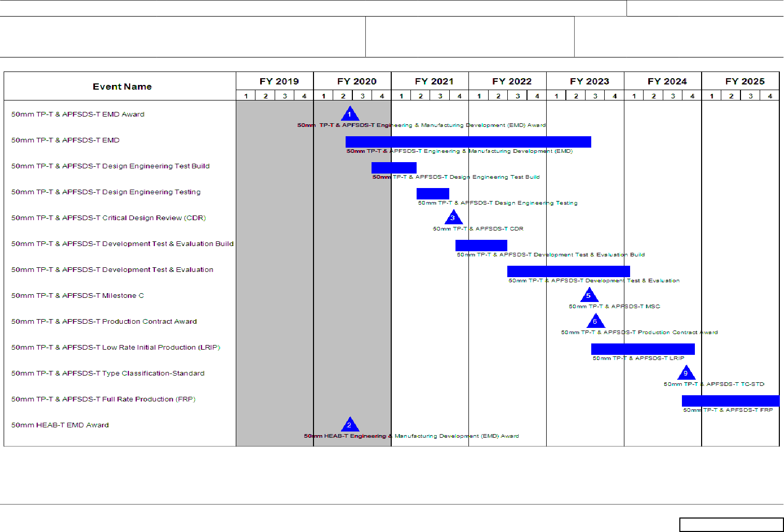
Task: Click the Full Rate Production blue bar
Action: click(x=730, y=401)
